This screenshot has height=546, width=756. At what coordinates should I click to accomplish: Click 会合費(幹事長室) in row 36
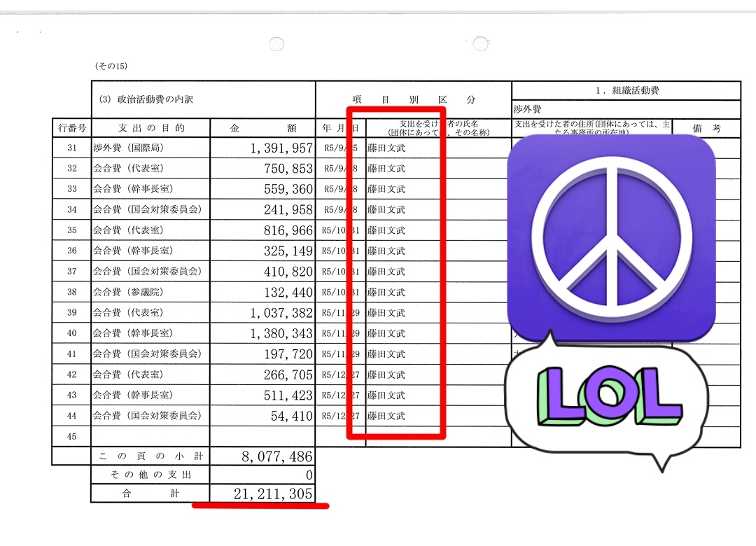(134, 251)
